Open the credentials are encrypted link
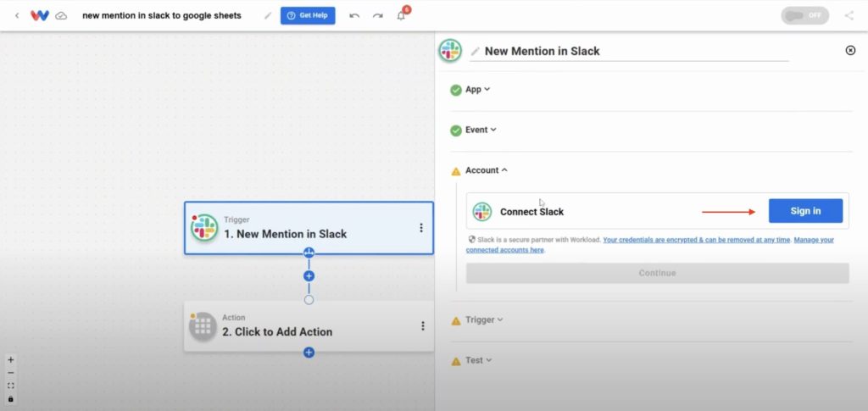Viewport: 868px width, 411px height. tap(698, 240)
